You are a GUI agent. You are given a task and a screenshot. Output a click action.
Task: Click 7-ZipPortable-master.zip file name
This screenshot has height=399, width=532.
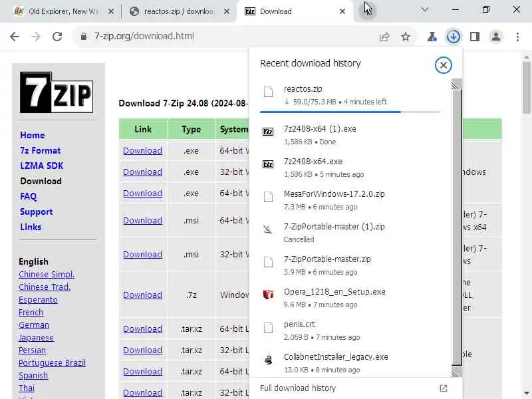[x=327, y=259]
